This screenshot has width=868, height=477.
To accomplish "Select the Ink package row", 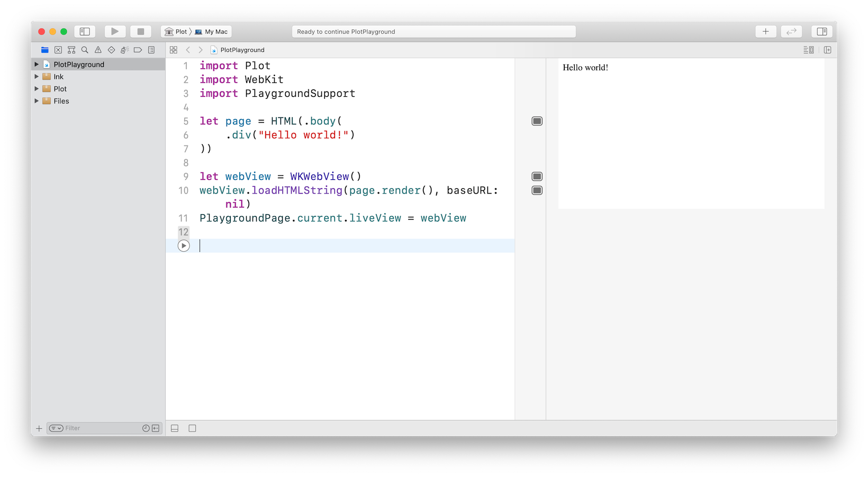I will click(98, 77).
